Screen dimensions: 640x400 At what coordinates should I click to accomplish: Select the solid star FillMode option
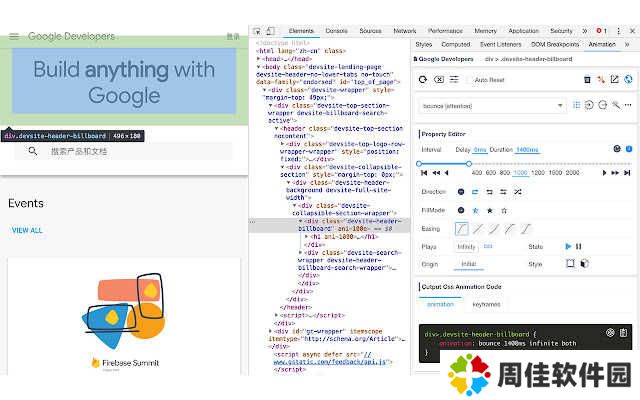point(489,210)
